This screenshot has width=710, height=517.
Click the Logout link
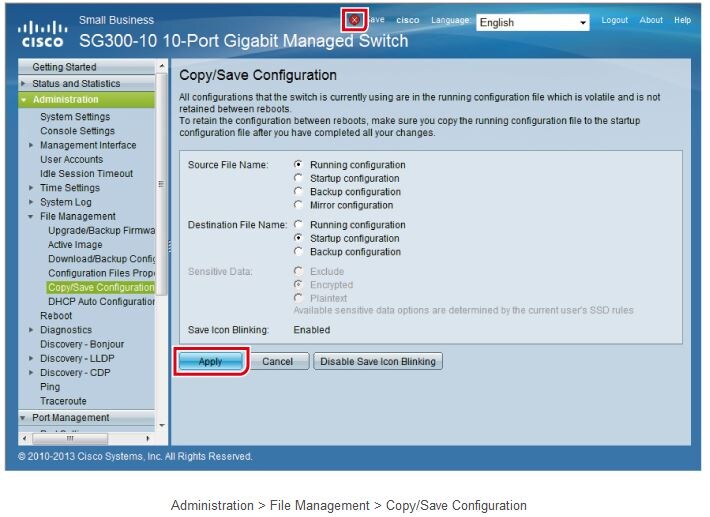coord(614,20)
